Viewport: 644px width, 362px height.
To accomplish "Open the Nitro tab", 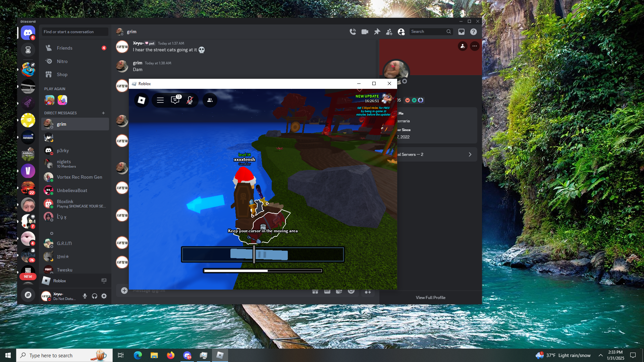I will [x=62, y=61].
